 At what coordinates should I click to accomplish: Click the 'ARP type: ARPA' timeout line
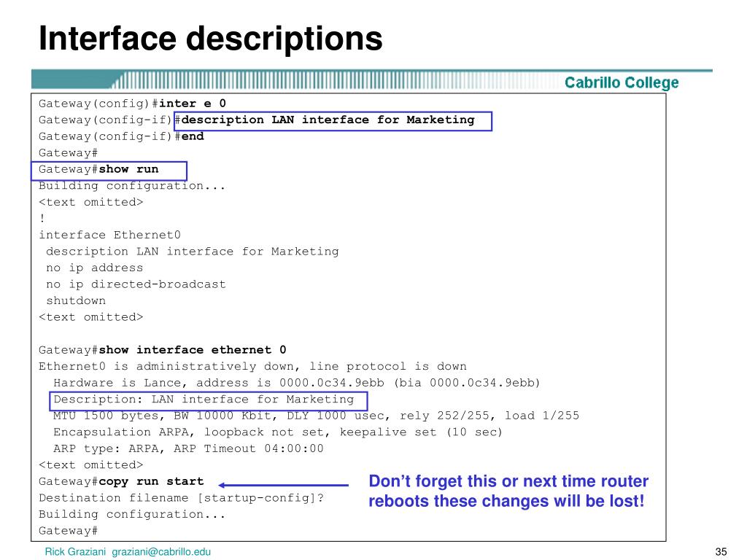click(x=188, y=448)
